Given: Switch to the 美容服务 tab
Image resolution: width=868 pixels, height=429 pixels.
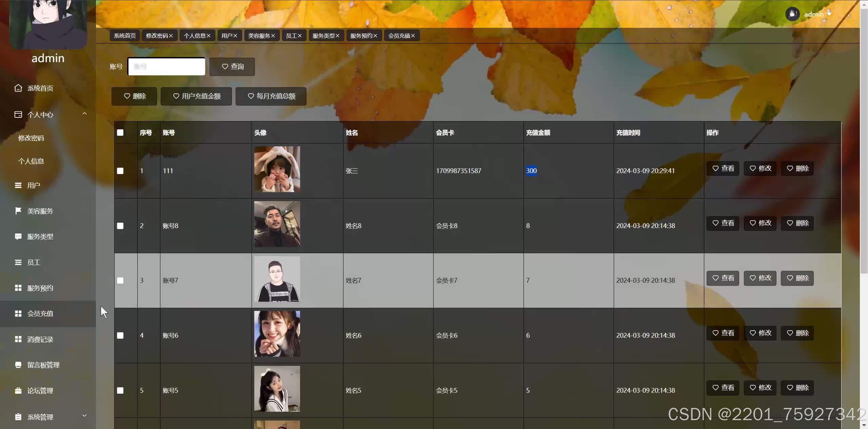Looking at the screenshot, I should 259,36.
